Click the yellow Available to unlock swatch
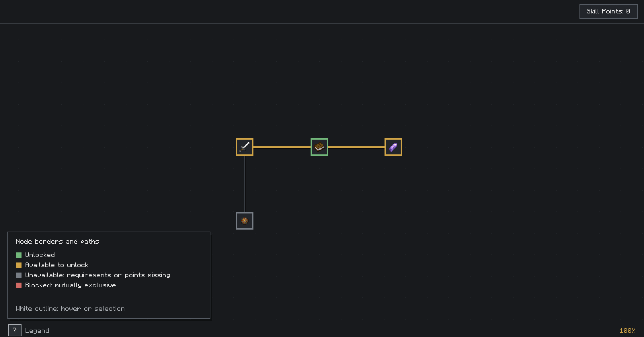Viewport: 644px width, 337px height. point(19,265)
